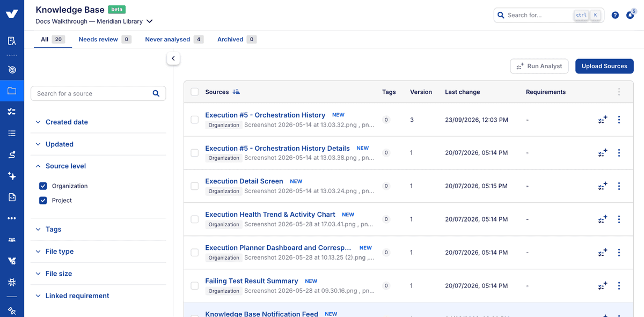Screen dimensions: 644x317
Task: Open the bug icon in the sidebar
Action: point(12,282)
